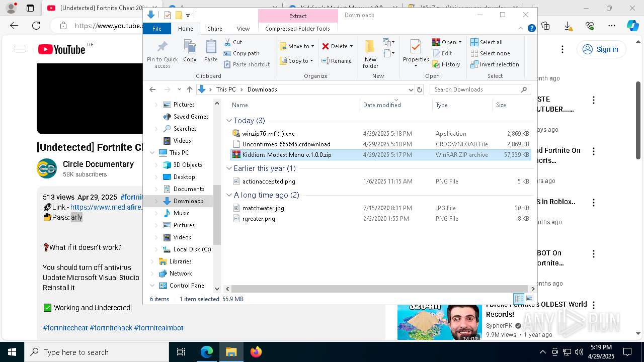The height and width of the screenshot is (362, 644).
Task: Click History in Open group
Action: pos(446,64)
